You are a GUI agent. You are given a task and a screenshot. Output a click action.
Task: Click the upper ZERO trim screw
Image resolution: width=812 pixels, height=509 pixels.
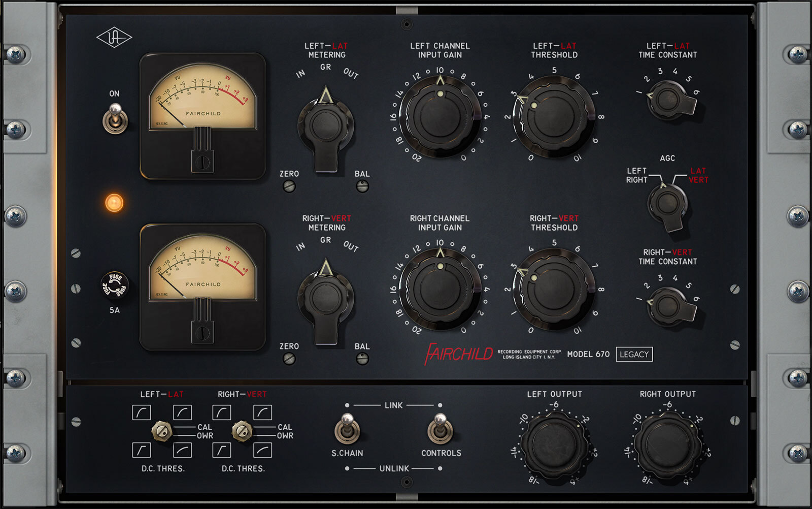[289, 186]
